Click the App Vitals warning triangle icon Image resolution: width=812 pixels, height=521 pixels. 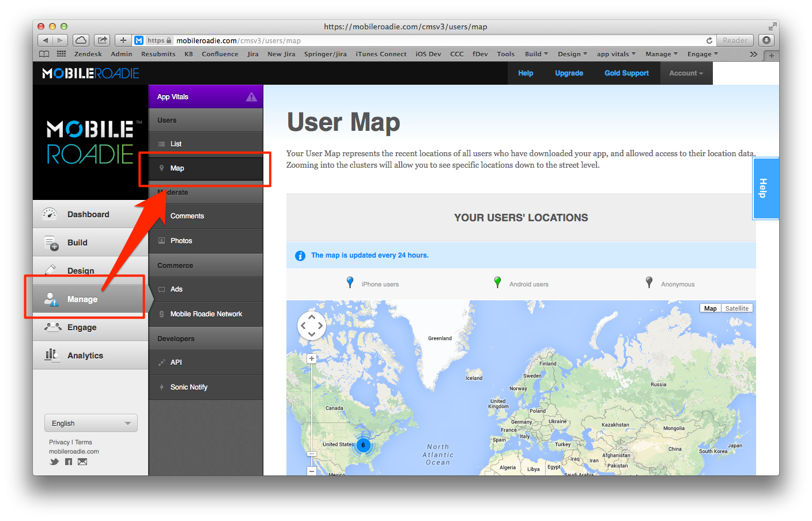251,97
